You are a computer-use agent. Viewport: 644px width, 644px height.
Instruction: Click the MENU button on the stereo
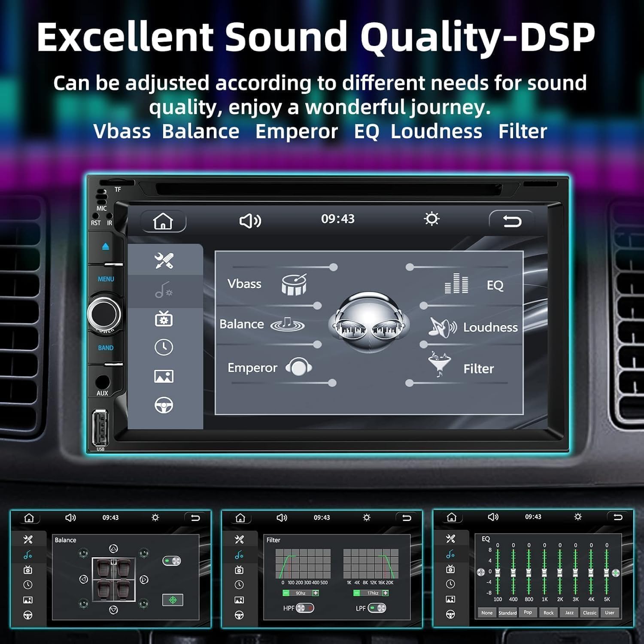click(x=106, y=279)
